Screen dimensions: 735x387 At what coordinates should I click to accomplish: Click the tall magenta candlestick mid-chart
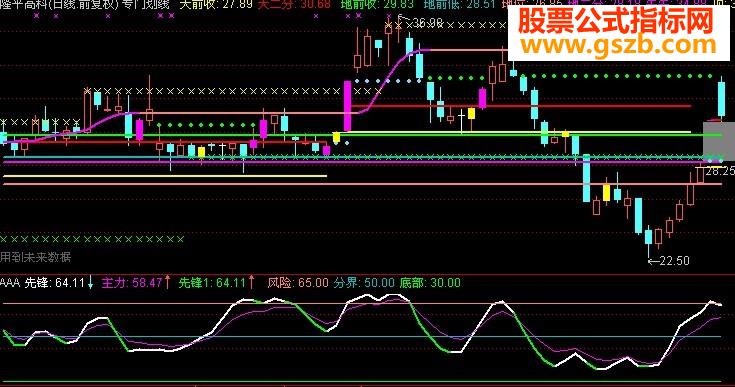(x=347, y=106)
